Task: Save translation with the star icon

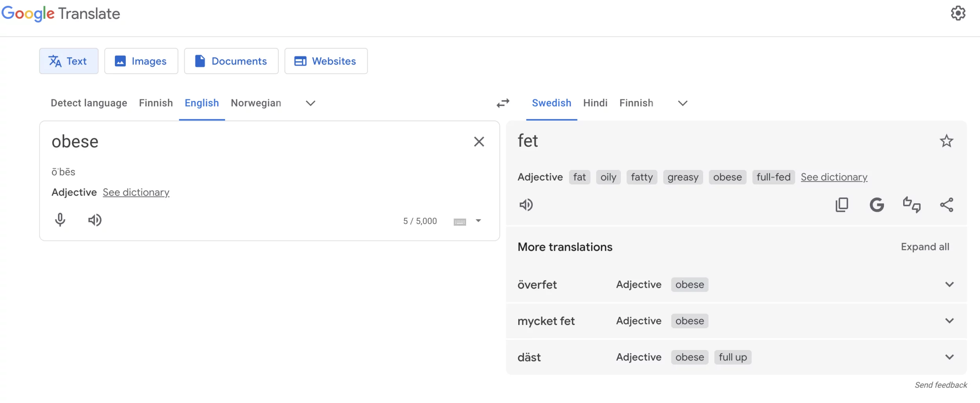Action: pos(946,141)
